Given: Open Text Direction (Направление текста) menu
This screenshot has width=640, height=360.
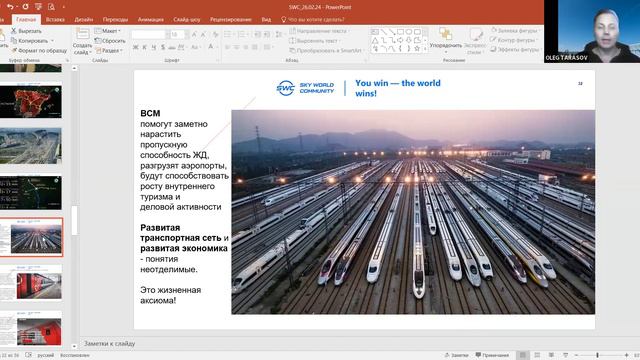Looking at the screenshot, I should click(x=320, y=31).
